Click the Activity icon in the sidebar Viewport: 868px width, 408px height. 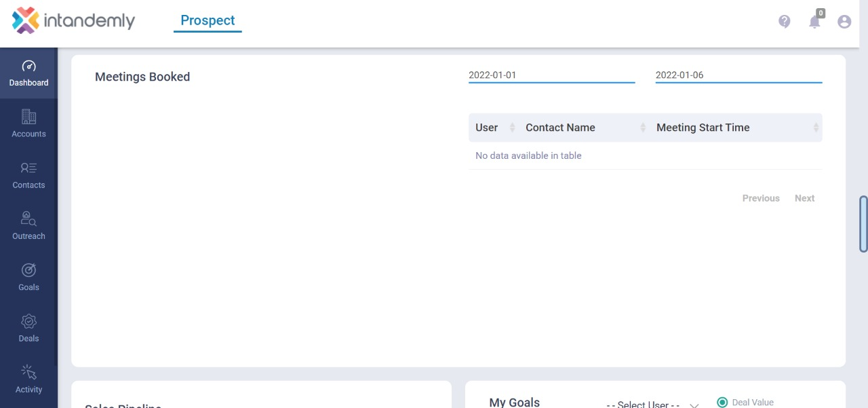point(28,371)
